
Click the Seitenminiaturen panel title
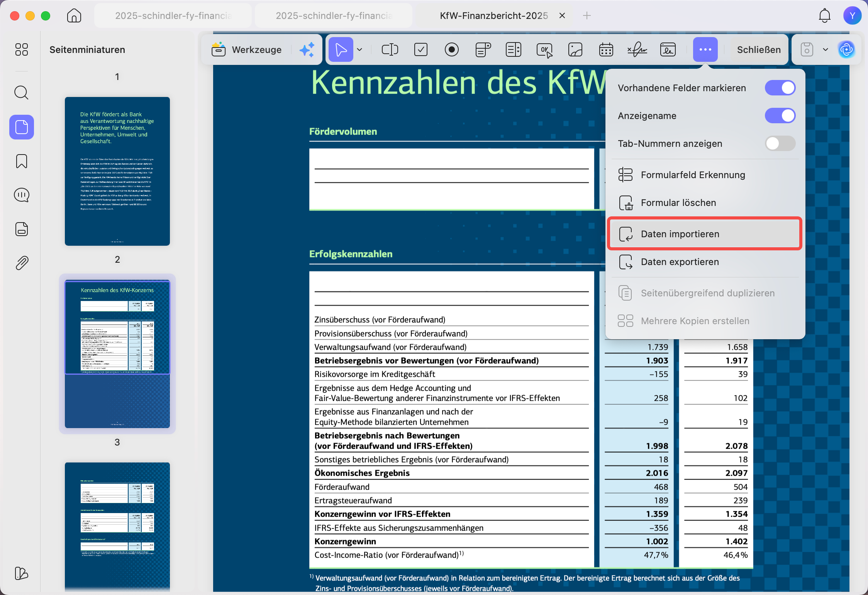coord(87,49)
